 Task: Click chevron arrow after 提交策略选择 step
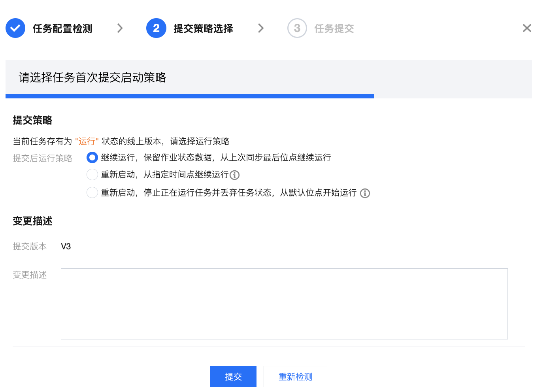[x=261, y=28]
